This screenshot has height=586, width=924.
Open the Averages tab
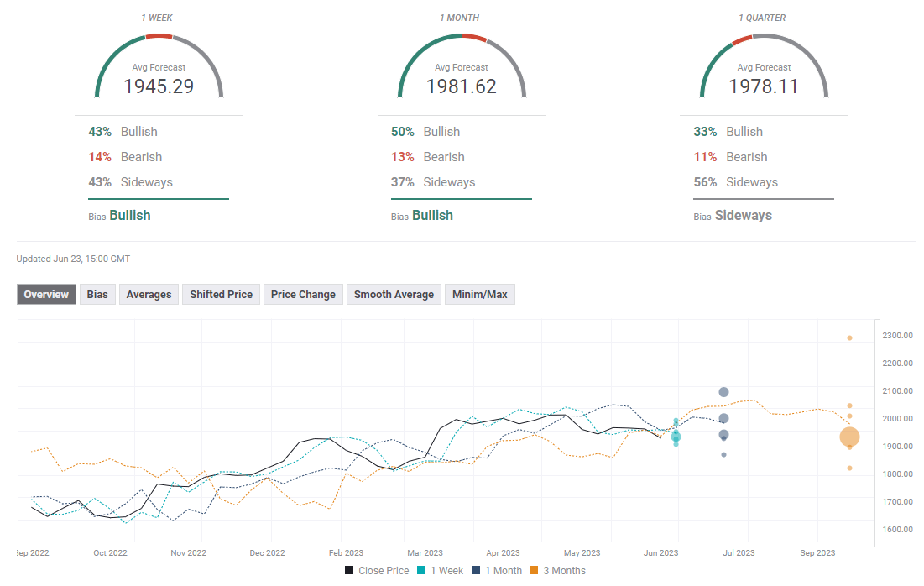click(149, 295)
